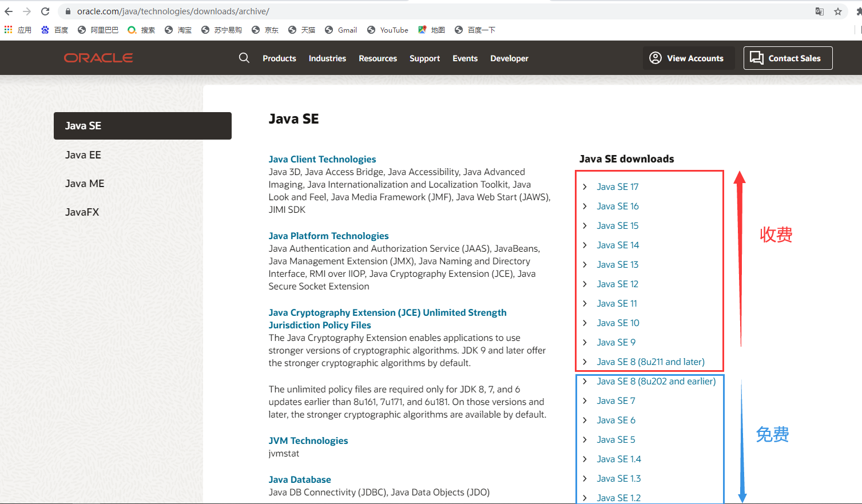Open the Gmail bookmark
This screenshot has width=862, height=504.
point(341,30)
